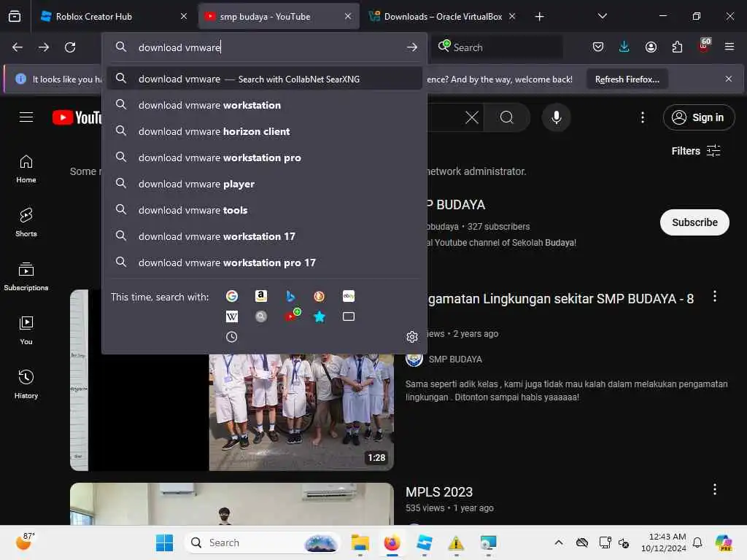Open the YouTube guide hamburger menu
The height and width of the screenshot is (560, 747).
26,117
